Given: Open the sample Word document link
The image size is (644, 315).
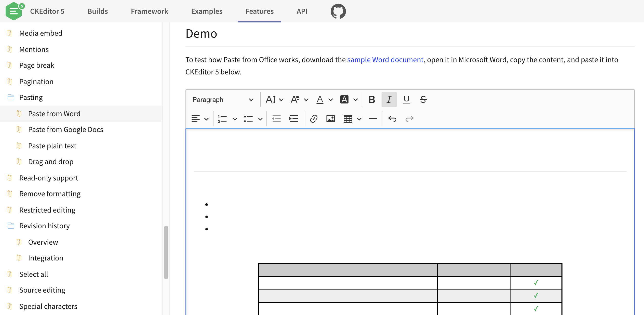Looking at the screenshot, I should [385, 60].
